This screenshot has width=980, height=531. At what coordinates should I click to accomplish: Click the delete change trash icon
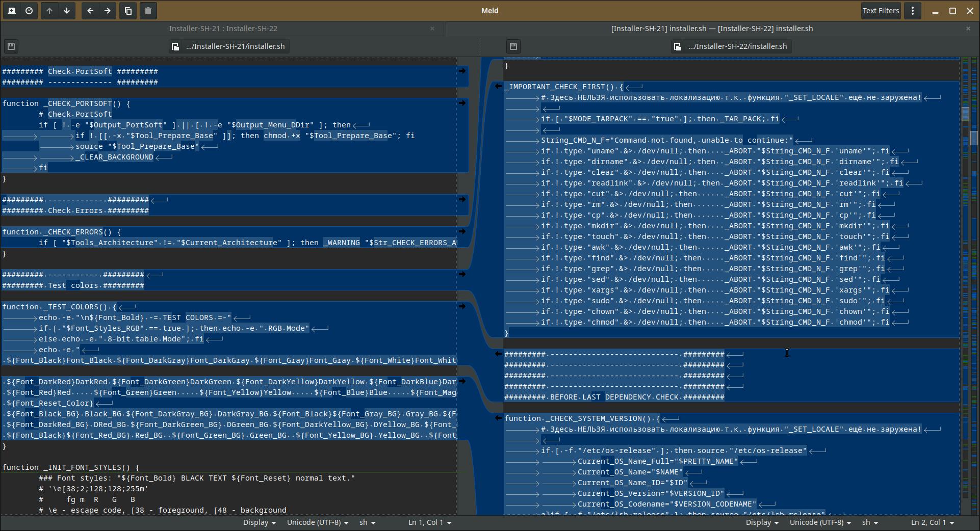tap(148, 11)
